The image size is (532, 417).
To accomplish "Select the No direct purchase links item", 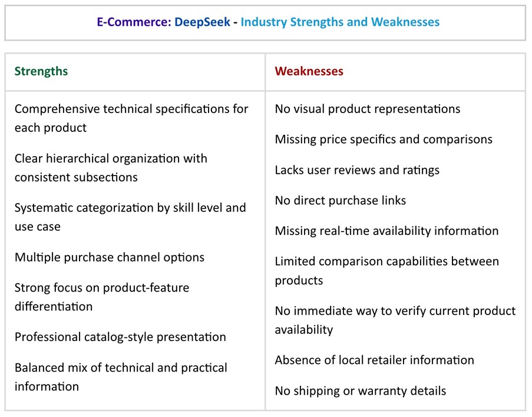I will [x=341, y=200].
